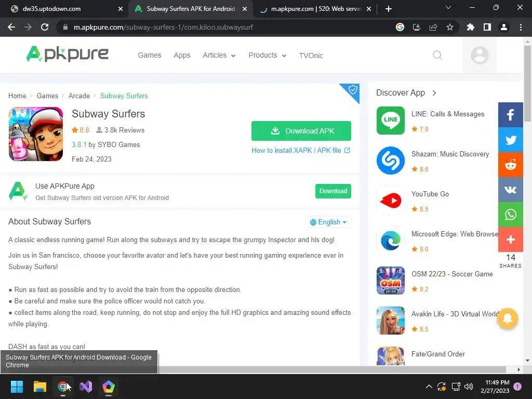The image size is (532, 399).
Task: Open the Shazam app icon
Action: (x=391, y=161)
